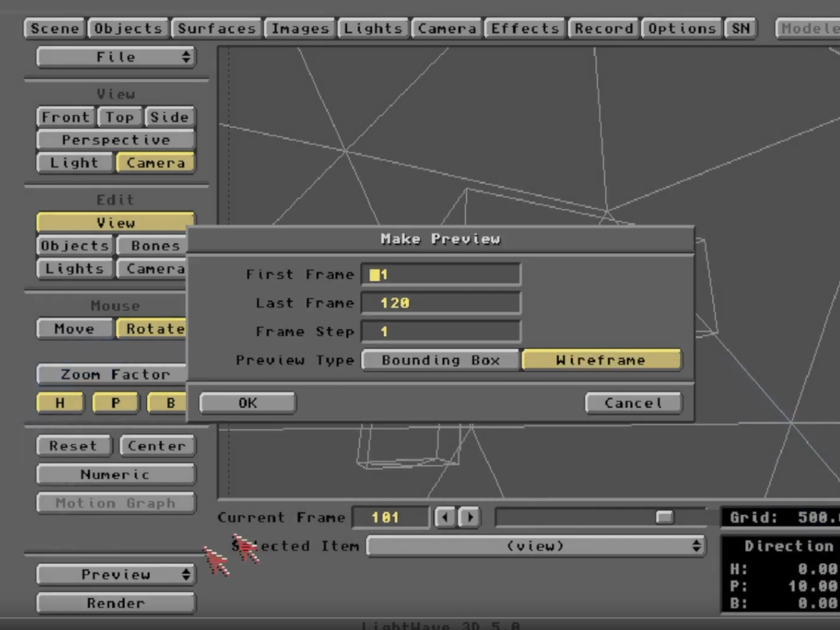Click the First Frame input field
Image resolution: width=840 pixels, height=630 pixels.
(x=441, y=275)
